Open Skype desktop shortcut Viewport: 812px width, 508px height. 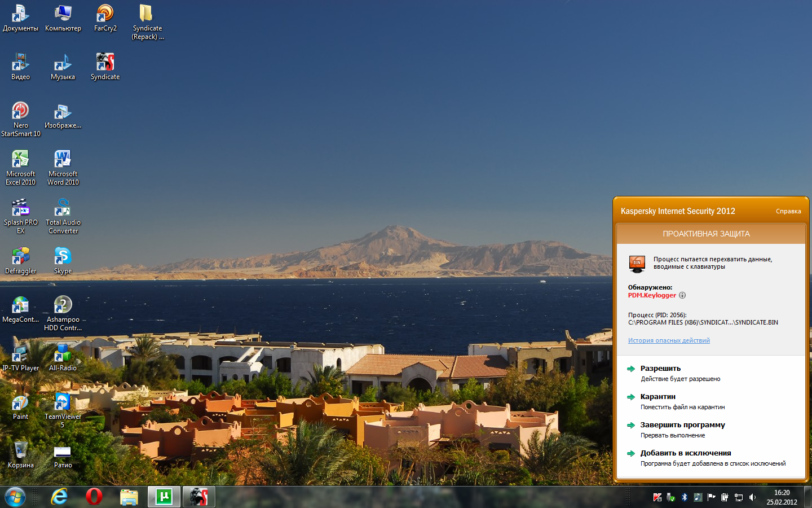(x=63, y=261)
